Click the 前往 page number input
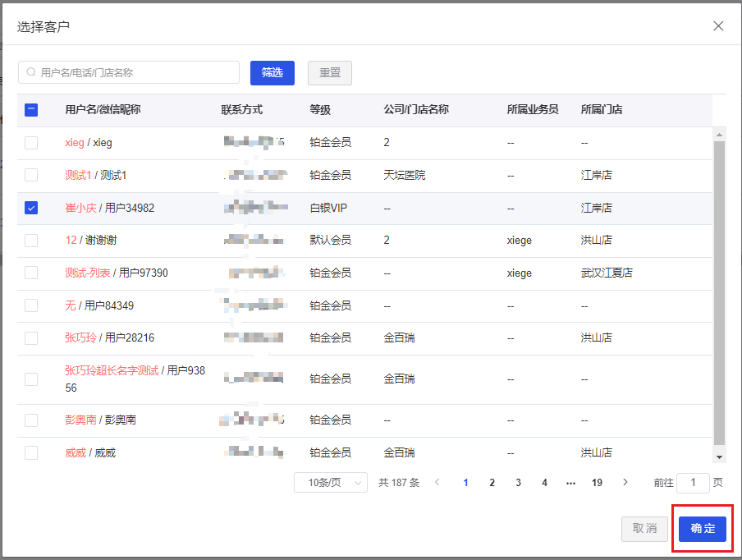This screenshot has width=742, height=560. pos(693,483)
